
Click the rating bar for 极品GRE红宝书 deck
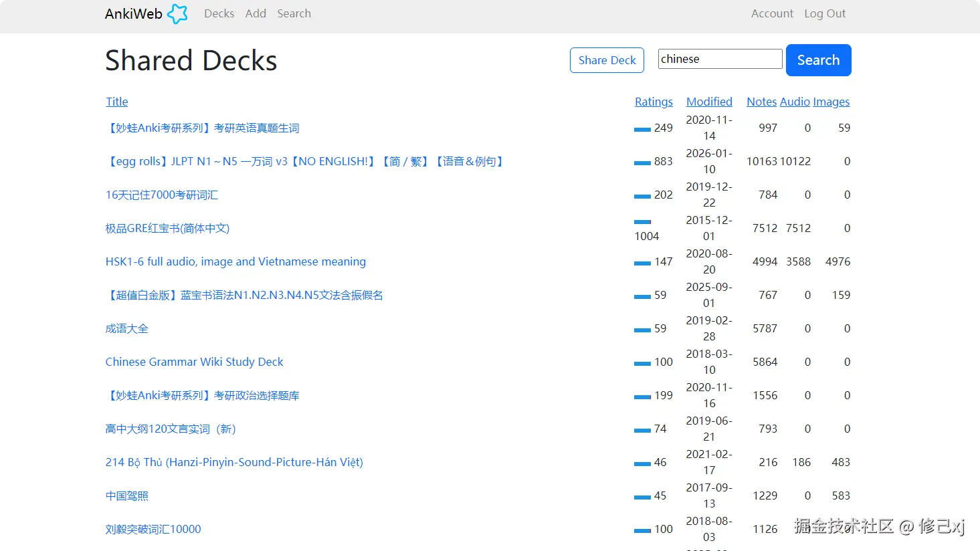(x=642, y=222)
